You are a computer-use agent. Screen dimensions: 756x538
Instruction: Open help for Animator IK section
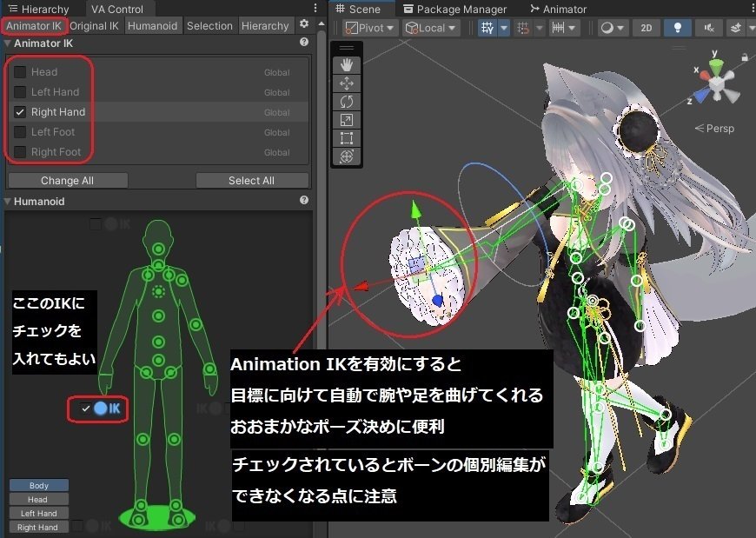(304, 42)
